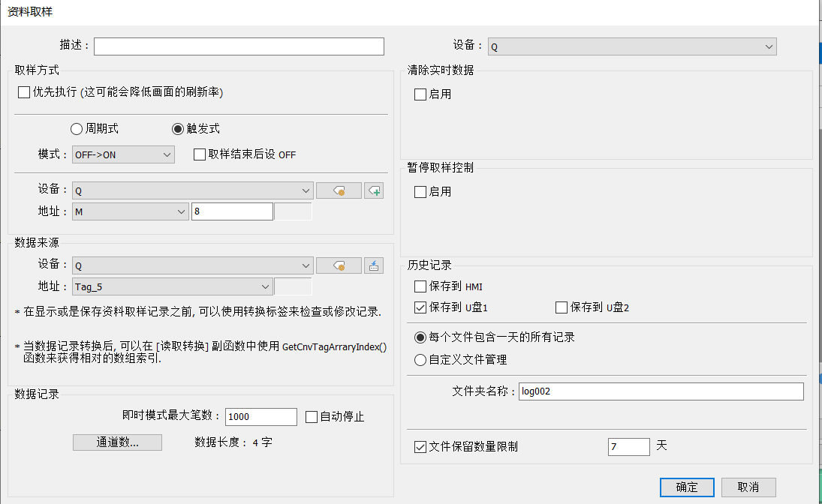Uncheck 保存到 U盘1 checkbox
This screenshot has width=822, height=504.
point(420,307)
